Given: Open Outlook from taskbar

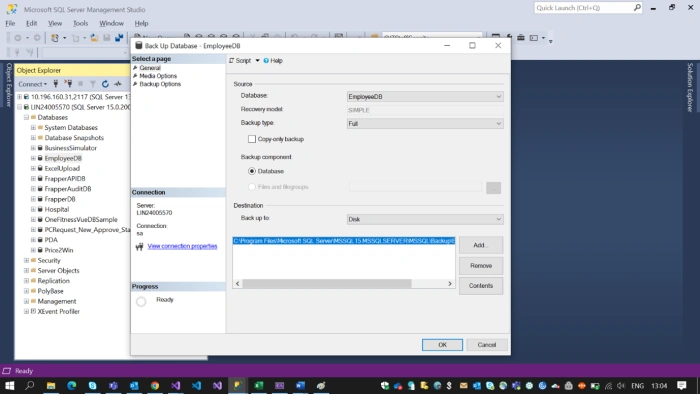Looking at the screenshot, I should [x=134, y=385].
